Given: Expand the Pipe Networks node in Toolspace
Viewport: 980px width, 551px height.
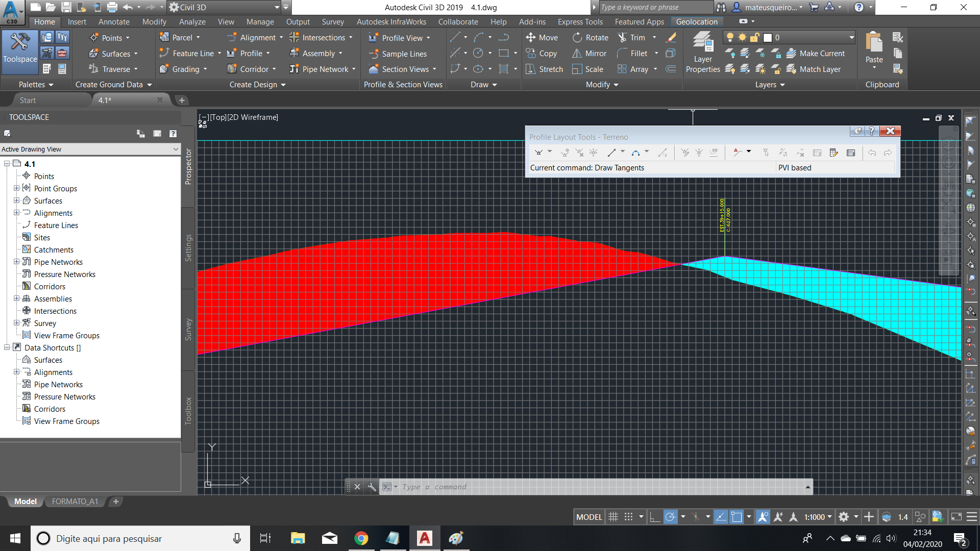Looking at the screenshot, I should 17,262.
